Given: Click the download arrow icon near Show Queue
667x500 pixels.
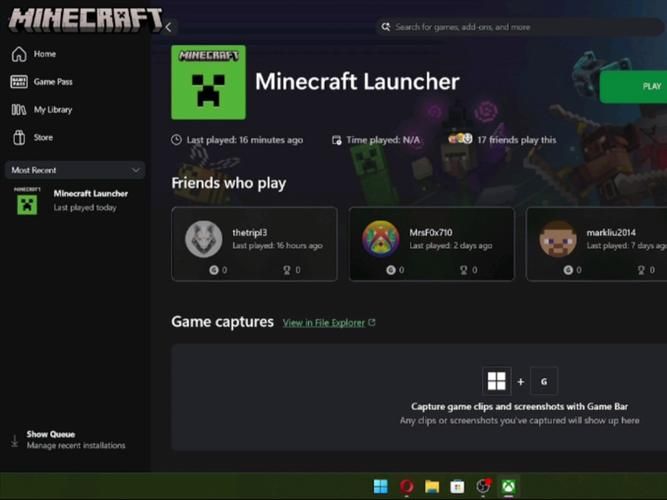Looking at the screenshot, I should click(14, 441).
